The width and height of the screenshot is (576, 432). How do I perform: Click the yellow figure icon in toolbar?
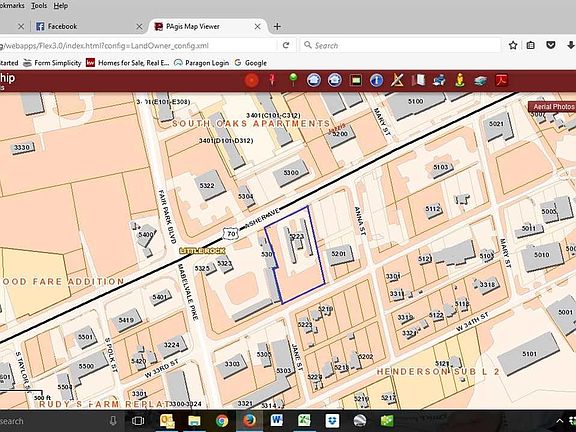pos(460,80)
